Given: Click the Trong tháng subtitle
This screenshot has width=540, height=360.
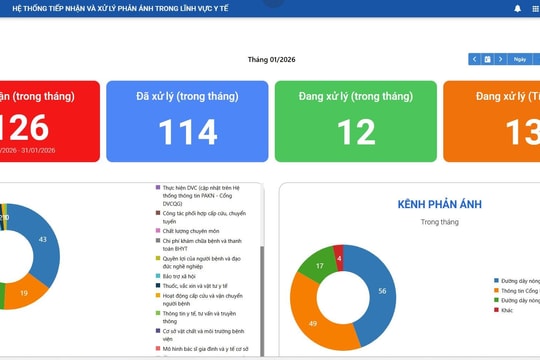Looking at the screenshot, I should (x=440, y=222).
